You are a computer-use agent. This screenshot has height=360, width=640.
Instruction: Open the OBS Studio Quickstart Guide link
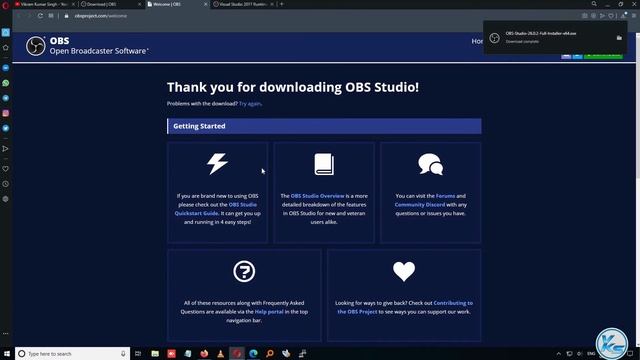coord(216,209)
